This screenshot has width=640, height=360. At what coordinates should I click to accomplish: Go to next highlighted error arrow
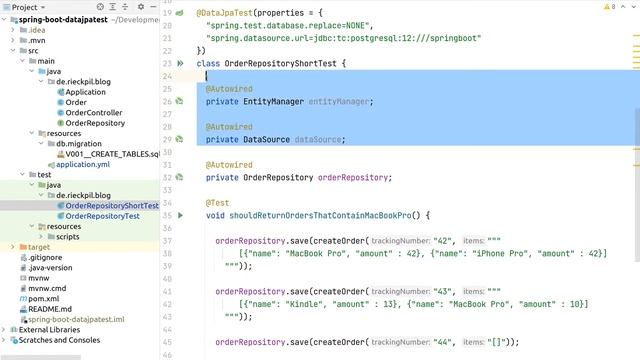(x=634, y=7)
